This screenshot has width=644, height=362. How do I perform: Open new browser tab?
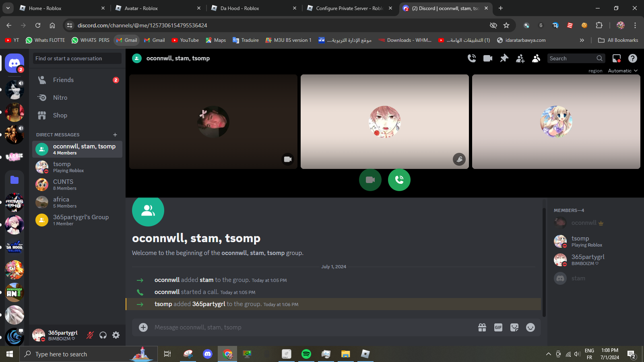point(501,8)
